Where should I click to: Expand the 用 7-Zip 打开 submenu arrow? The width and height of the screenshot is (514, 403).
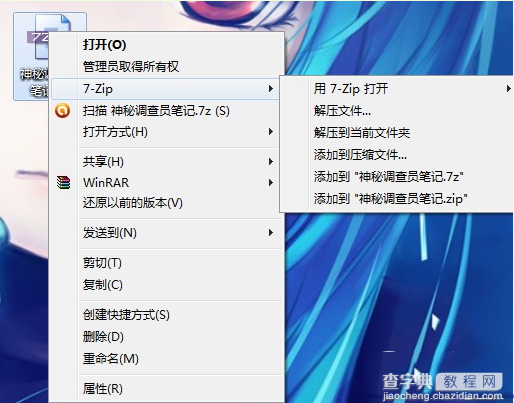[x=508, y=89]
